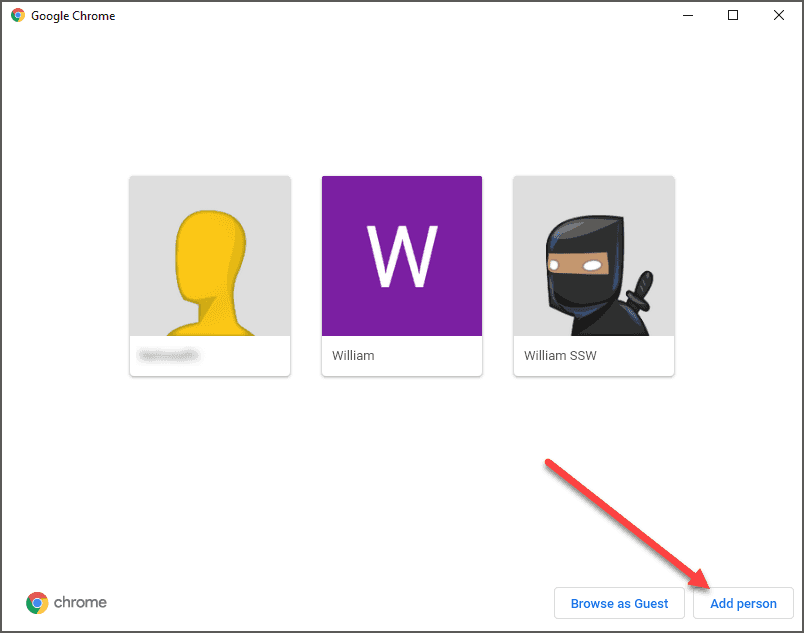Click the blurred name under yellow avatar
Viewport: 804px width, 633px height.
pyautogui.click(x=169, y=355)
